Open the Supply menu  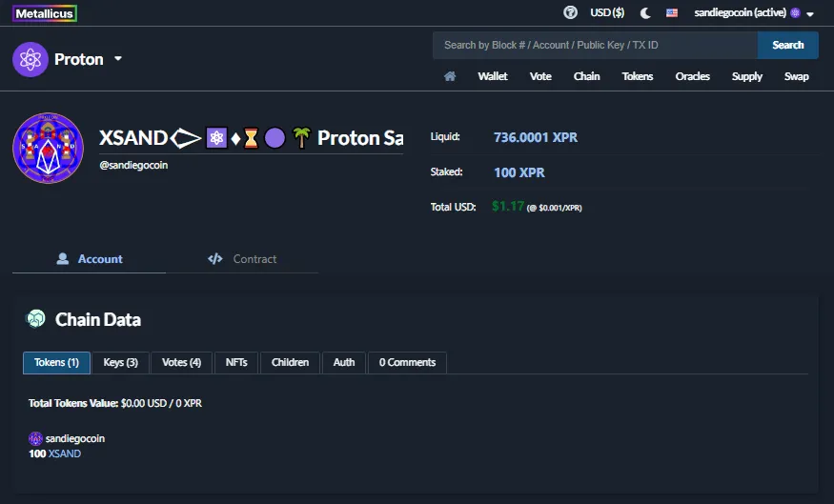click(x=746, y=76)
